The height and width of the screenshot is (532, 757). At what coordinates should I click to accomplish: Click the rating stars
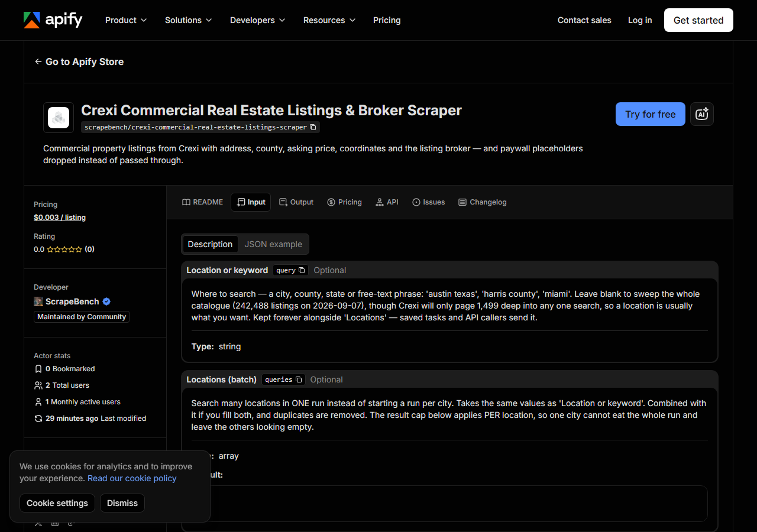coord(64,249)
